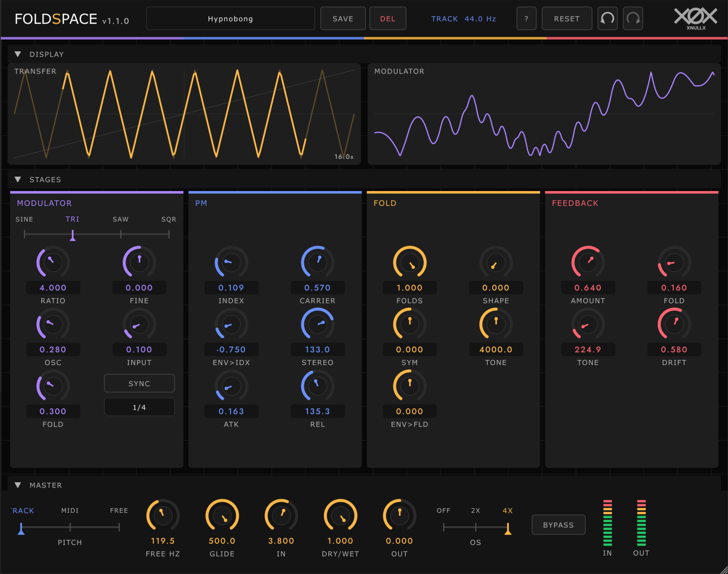Screen dimensions: 728x574
Task: Click the PM REL knob
Action: [317, 386]
